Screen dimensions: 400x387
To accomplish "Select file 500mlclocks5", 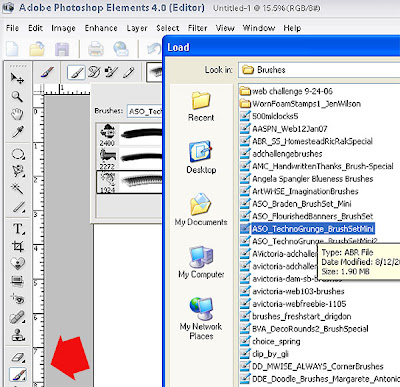I will point(269,116).
